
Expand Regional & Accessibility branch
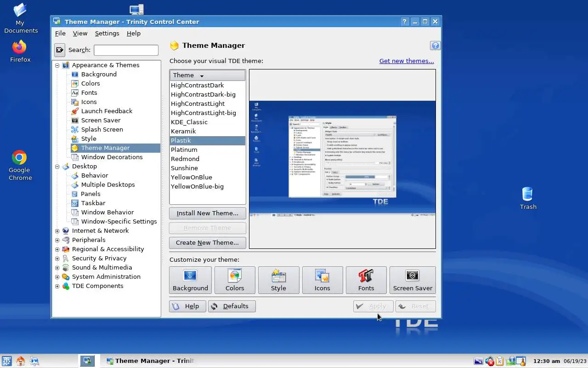pyautogui.click(x=57, y=249)
